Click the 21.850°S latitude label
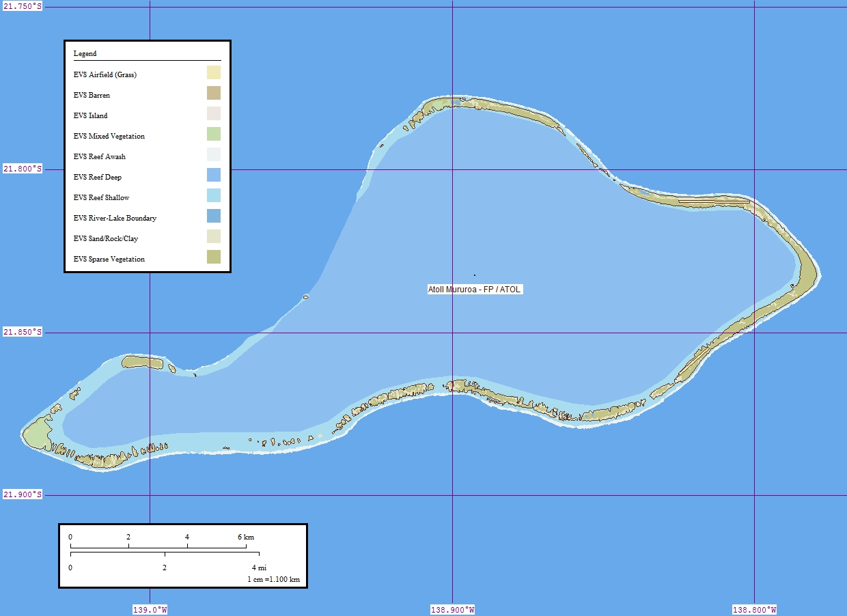 (23, 333)
